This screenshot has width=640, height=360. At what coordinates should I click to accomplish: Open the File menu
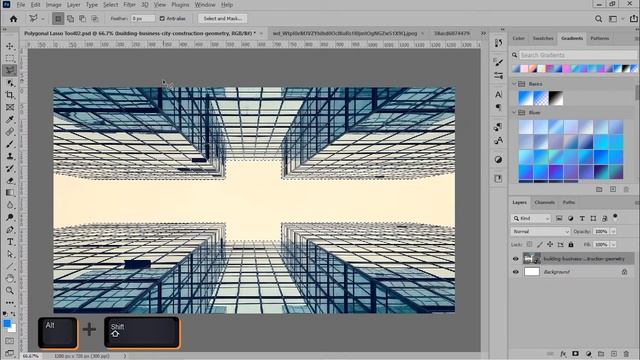[x=21, y=5]
